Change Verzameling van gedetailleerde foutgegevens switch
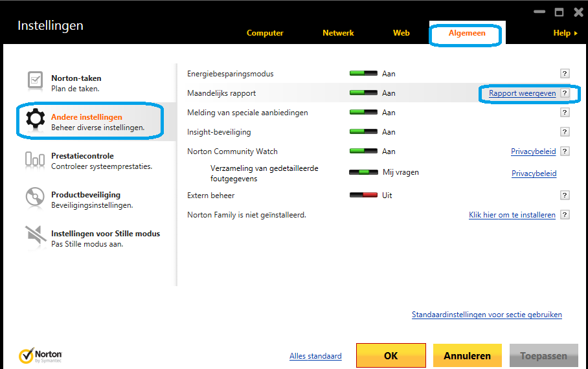The height and width of the screenshot is (369, 588). (363, 172)
